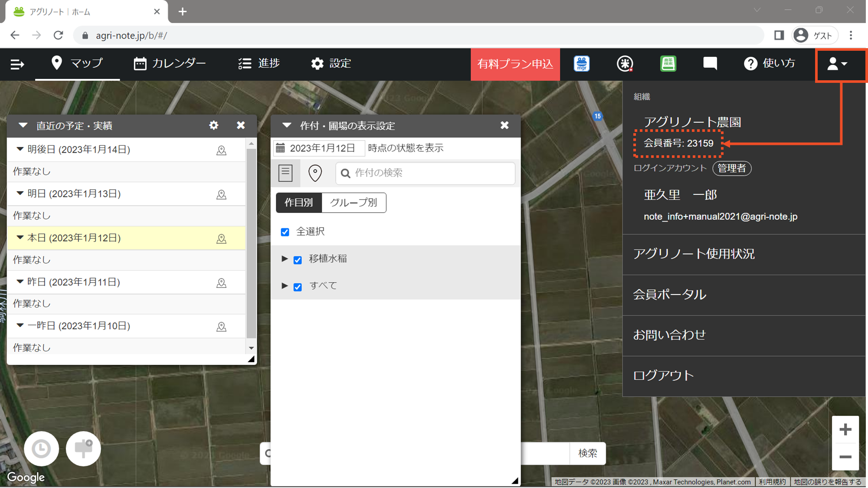Click the 直近の予定 scrollbar thumb
Image resolution: width=868 pixels, height=488 pixels.
click(251, 243)
